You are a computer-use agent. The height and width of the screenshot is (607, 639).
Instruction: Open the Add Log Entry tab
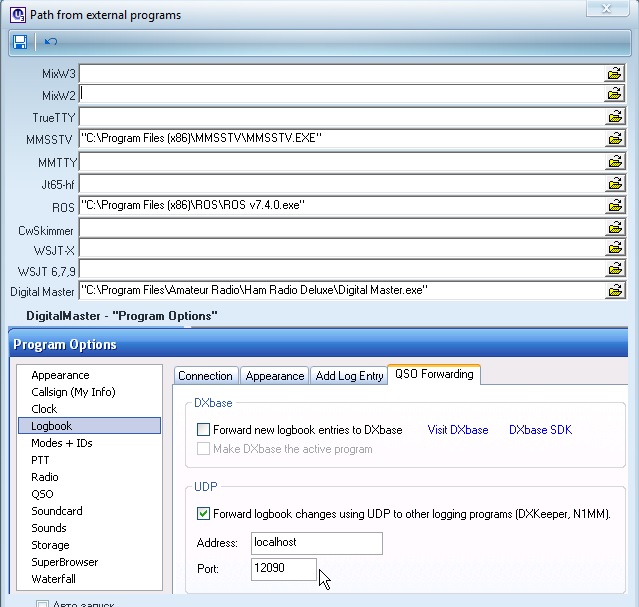(x=349, y=376)
